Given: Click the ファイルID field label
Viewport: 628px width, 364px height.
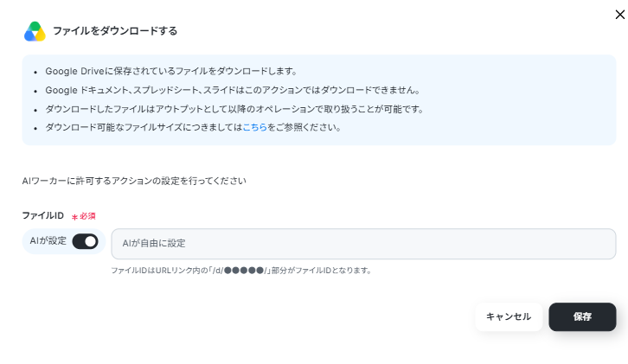Looking at the screenshot, I should point(43,215).
